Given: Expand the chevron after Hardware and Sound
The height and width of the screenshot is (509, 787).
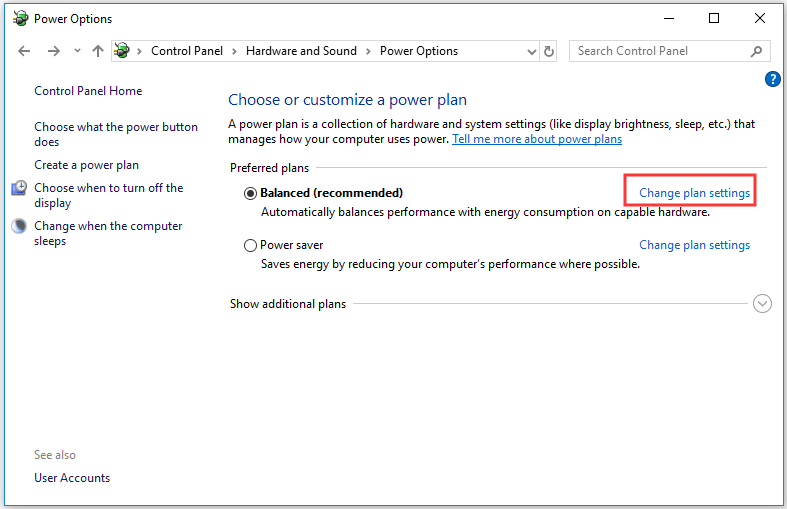Looking at the screenshot, I should pos(368,51).
